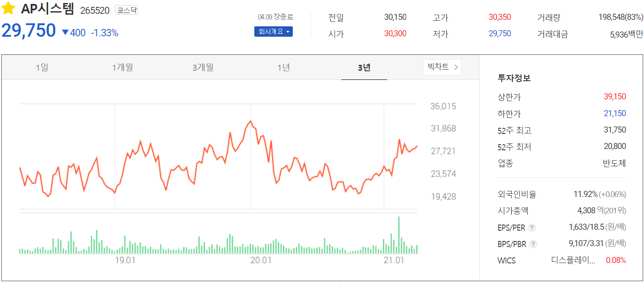Click the price line's highest peak

pos(250,121)
